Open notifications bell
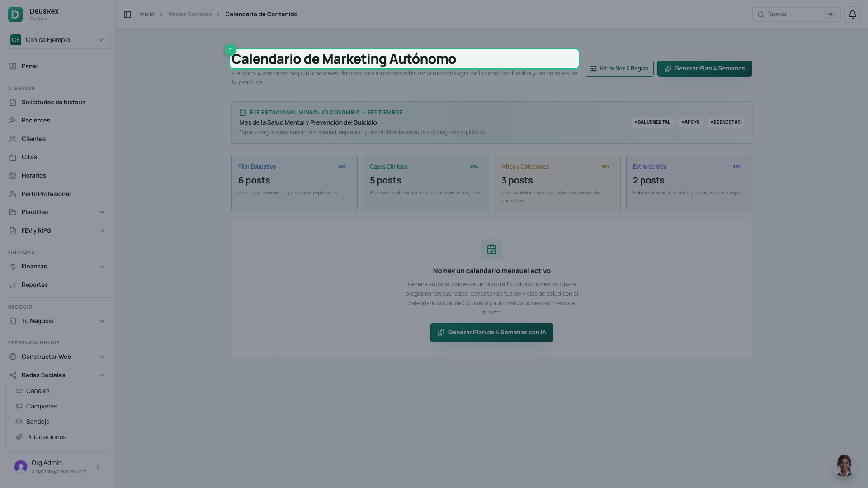 pos(852,14)
